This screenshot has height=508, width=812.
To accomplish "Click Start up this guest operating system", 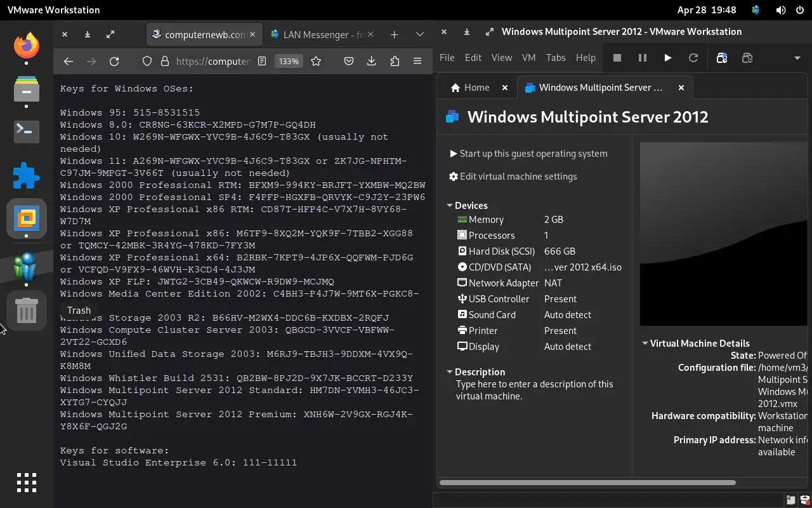I will coord(528,154).
